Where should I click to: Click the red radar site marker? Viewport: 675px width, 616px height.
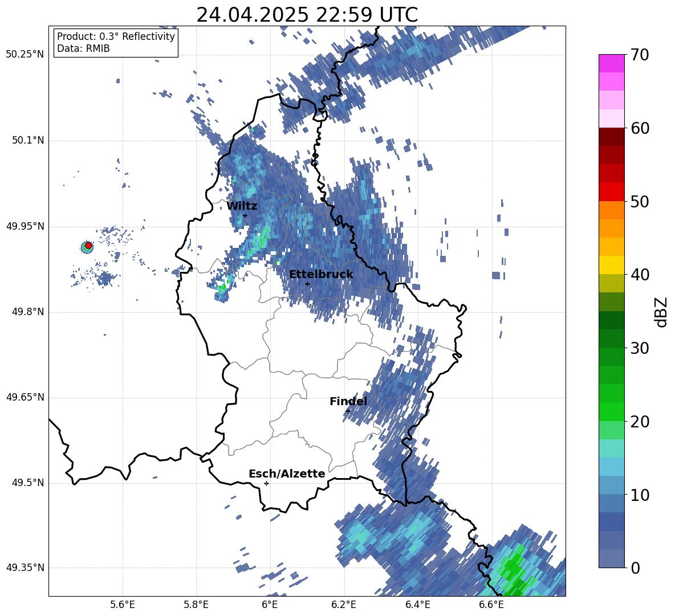[88, 246]
